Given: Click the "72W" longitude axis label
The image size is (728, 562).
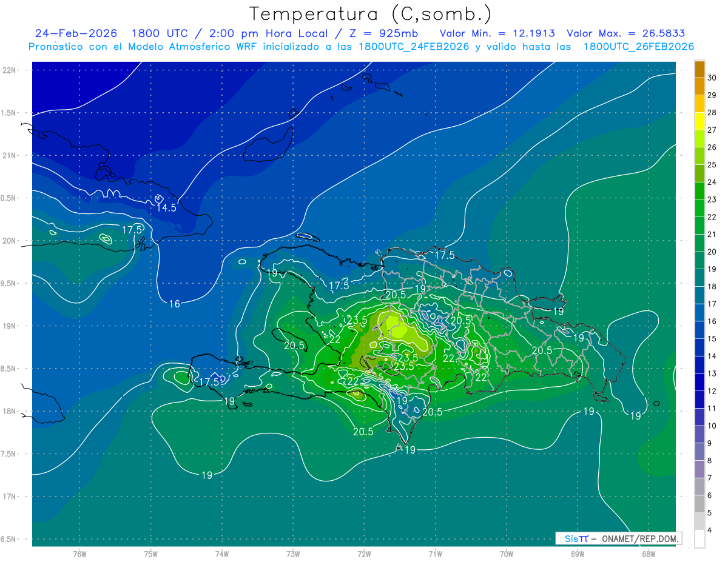Looking at the screenshot, I should coord(364,554).
